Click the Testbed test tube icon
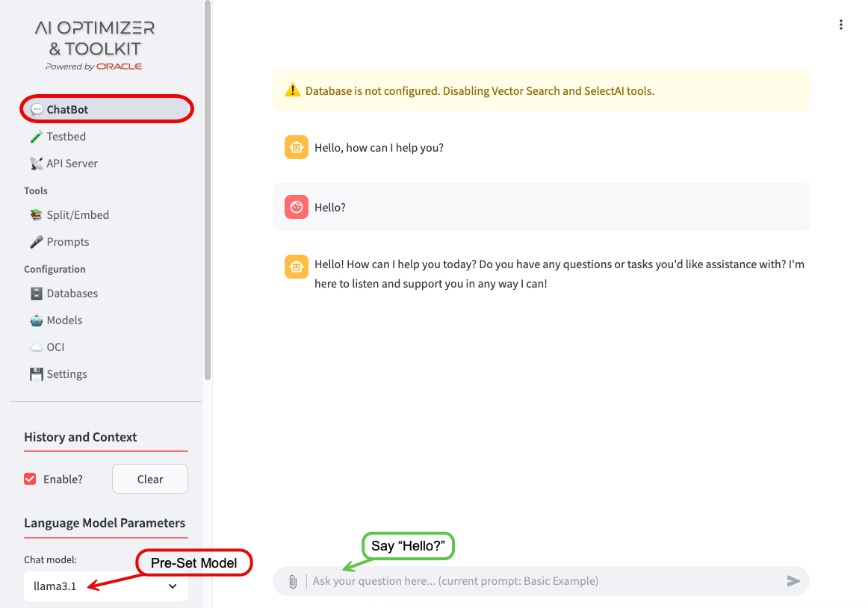The height and width of the screenshot is (608, 868). 37,136
